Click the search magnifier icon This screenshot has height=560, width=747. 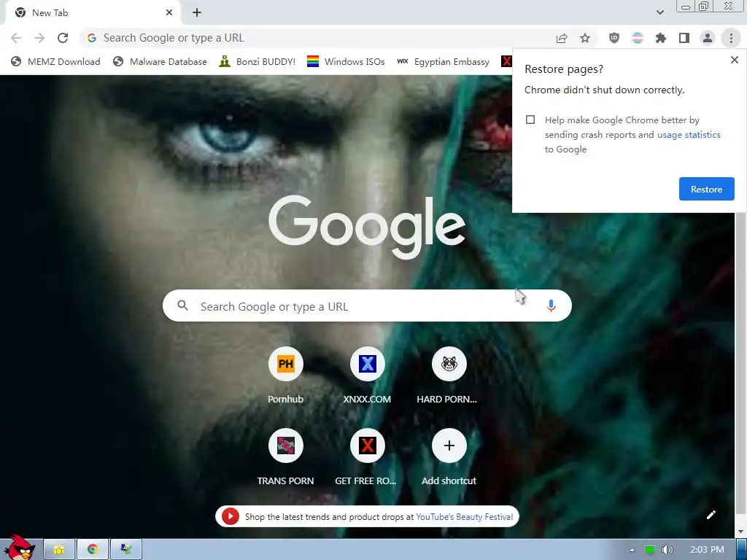[x=183, y=306]
